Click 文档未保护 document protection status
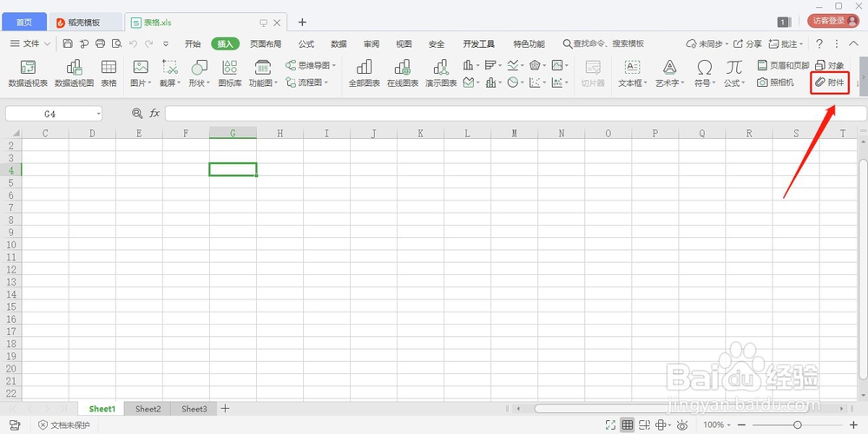The height and width of the screenshot is (434, 868). (x=63, y=425)
